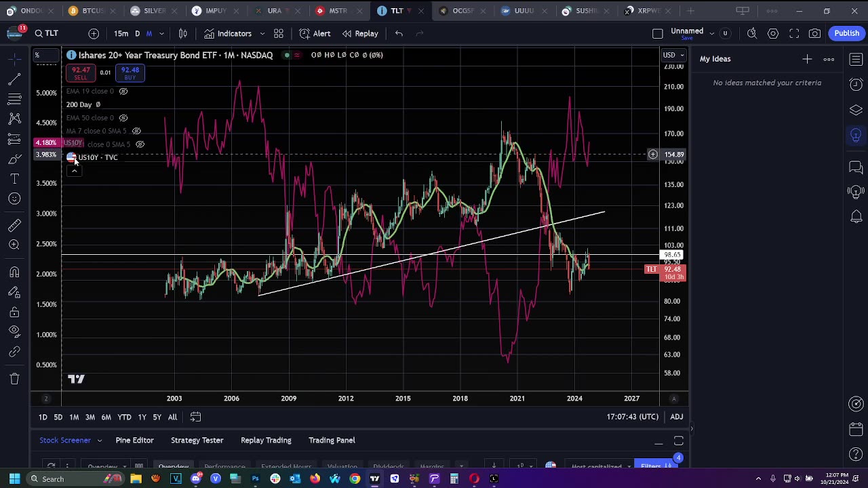The height and width of the screenshot is (488, 868).
Task: Open the Trading Panel tab
Action: 332,441
